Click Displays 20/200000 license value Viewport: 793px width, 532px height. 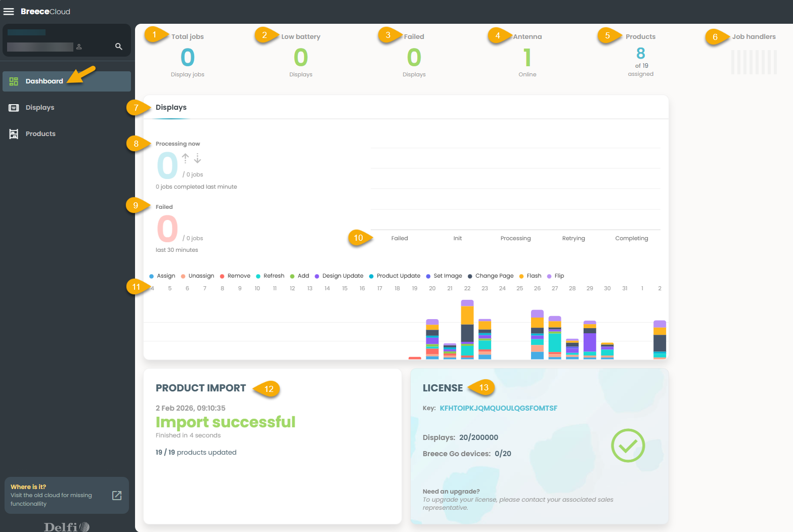478,437
